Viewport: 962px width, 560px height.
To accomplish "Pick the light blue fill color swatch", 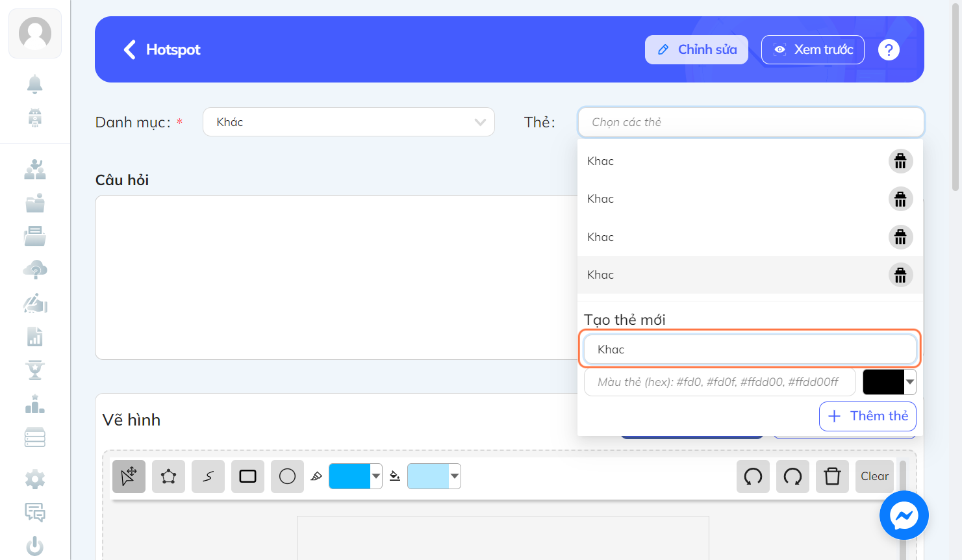I will tap(428, 476).
